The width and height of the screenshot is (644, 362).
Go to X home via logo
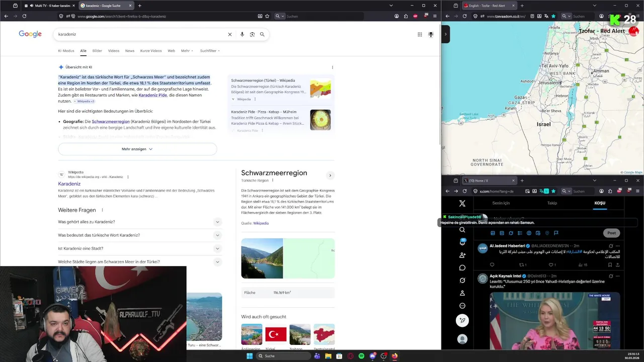[462, 203]
